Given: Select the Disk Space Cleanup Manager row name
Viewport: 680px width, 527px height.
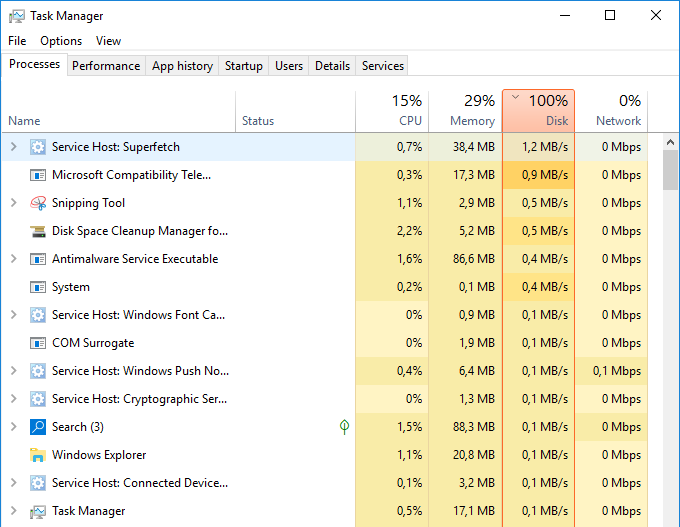Looking at the screenshot, I should coord(140,231).
